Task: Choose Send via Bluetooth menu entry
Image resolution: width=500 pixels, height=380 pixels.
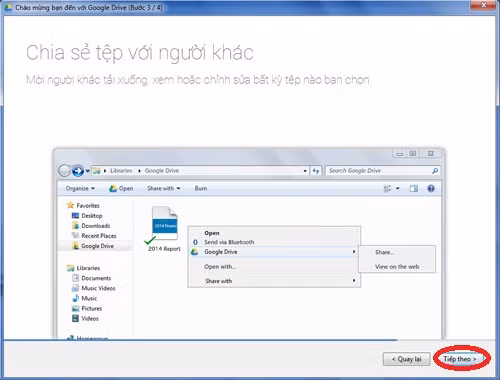Action: pyautogui.click(x=229, y=242)
